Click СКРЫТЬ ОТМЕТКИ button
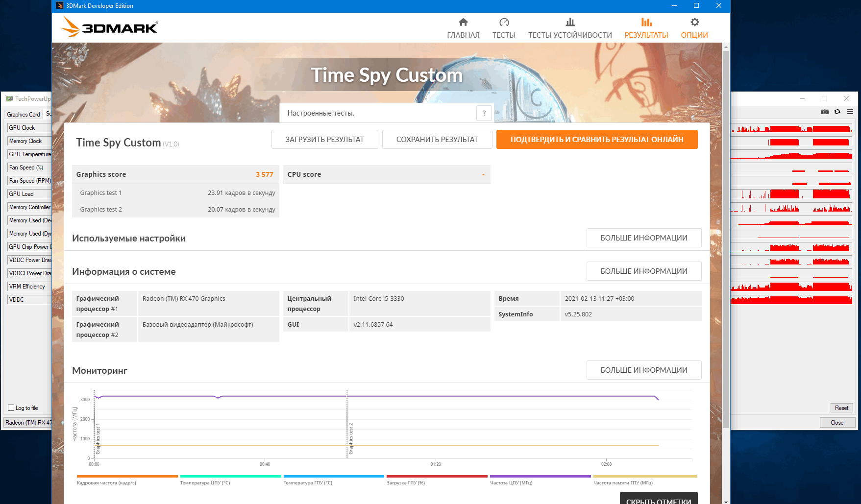The image size is (861, 504). click(659, 499)
